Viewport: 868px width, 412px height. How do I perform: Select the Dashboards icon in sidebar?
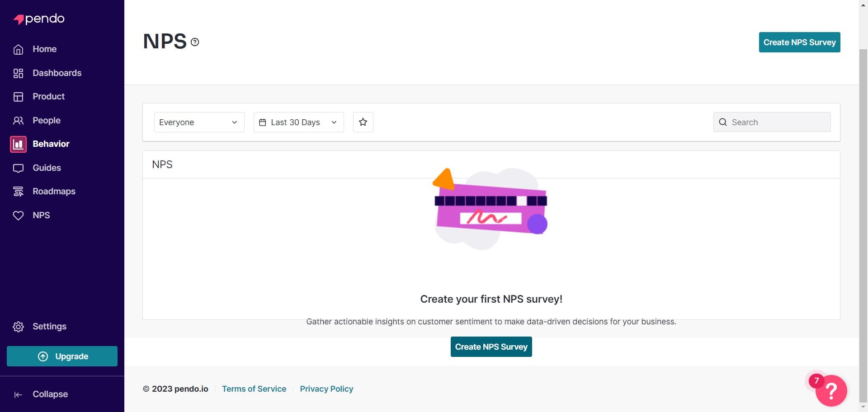(x=18, y=73)
